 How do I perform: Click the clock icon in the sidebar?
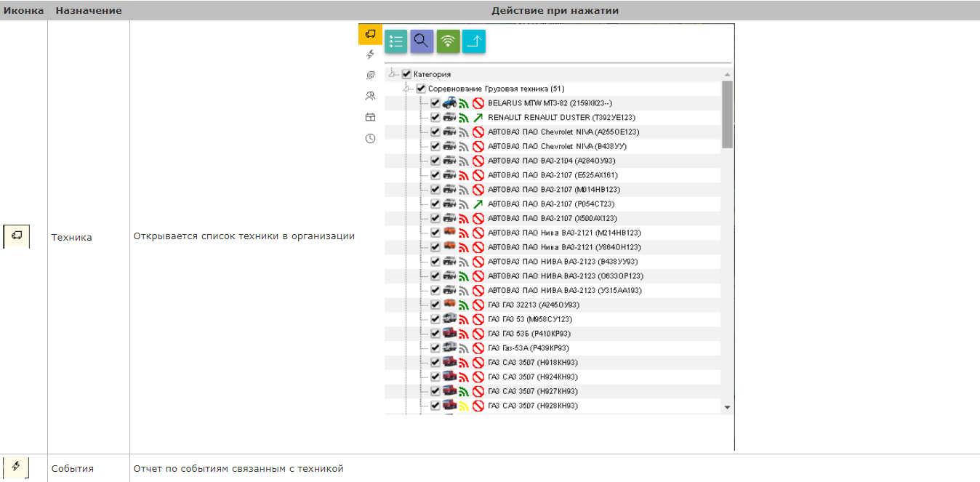point(370,138)
